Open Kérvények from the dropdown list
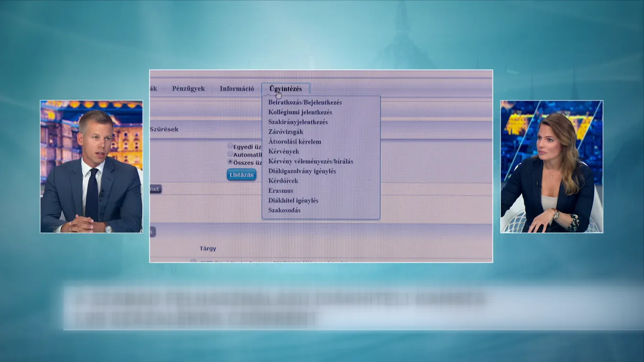Viewport: 644px width, 362px height. (284, 151)
